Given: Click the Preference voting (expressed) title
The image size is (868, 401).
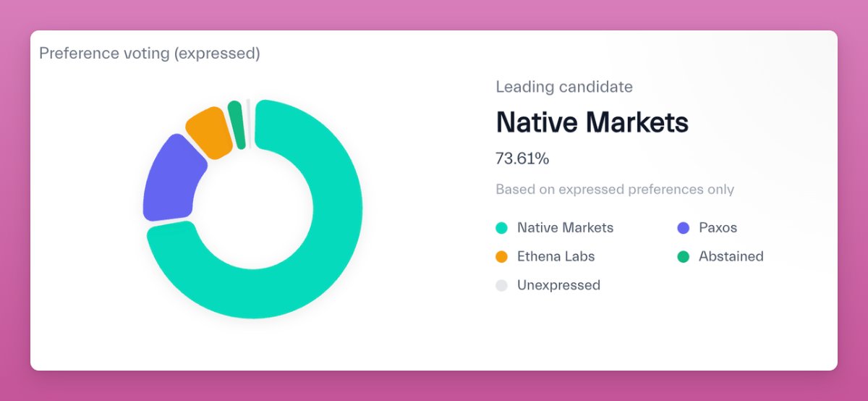Looking at the screenshot, I should pos(150,54).
